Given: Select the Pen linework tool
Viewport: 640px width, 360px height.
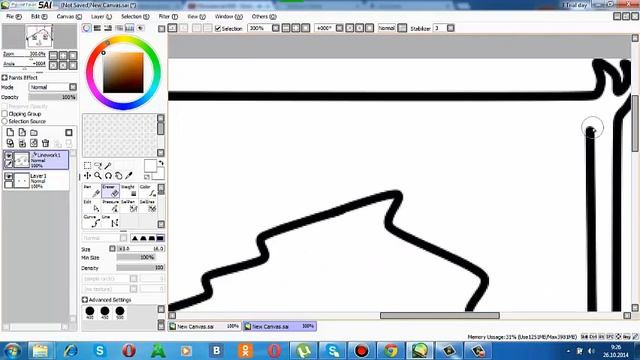Looking at the screenshot, I should (91, 191).
